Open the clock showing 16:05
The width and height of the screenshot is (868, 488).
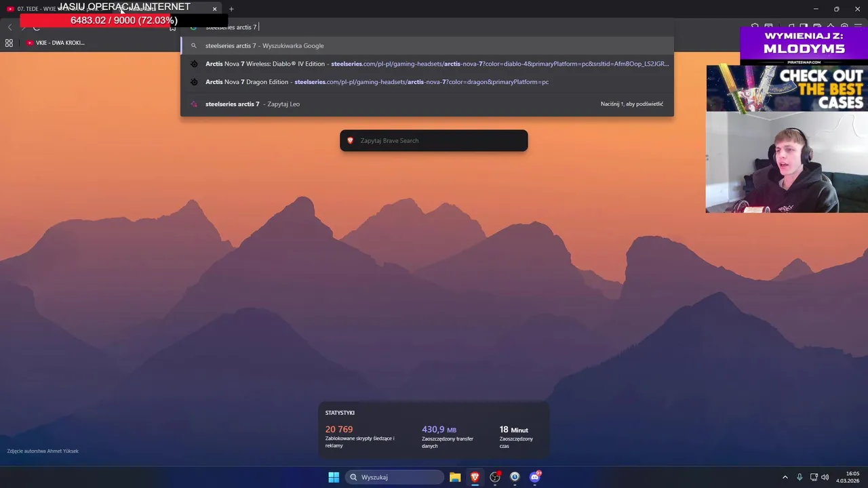pyautogui.click(x=848, y=477)
